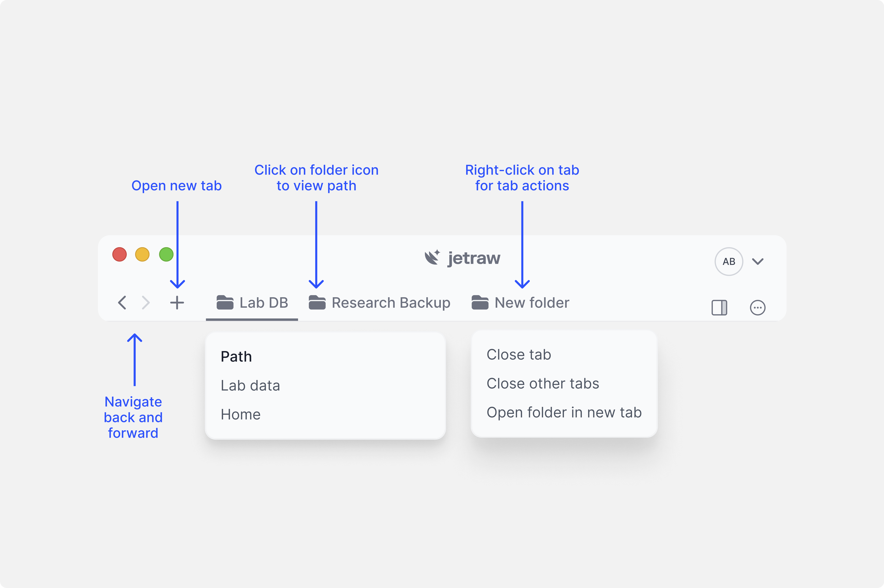Screen dimensions: 884x588
Task: Click the Research Backup folder icon
Action: 317,302
